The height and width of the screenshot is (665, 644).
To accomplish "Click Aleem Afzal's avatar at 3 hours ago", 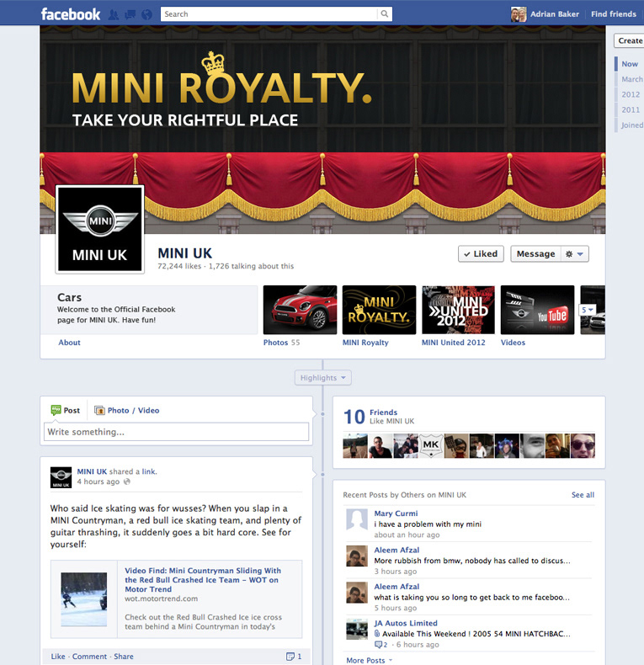I will point(357,556).
